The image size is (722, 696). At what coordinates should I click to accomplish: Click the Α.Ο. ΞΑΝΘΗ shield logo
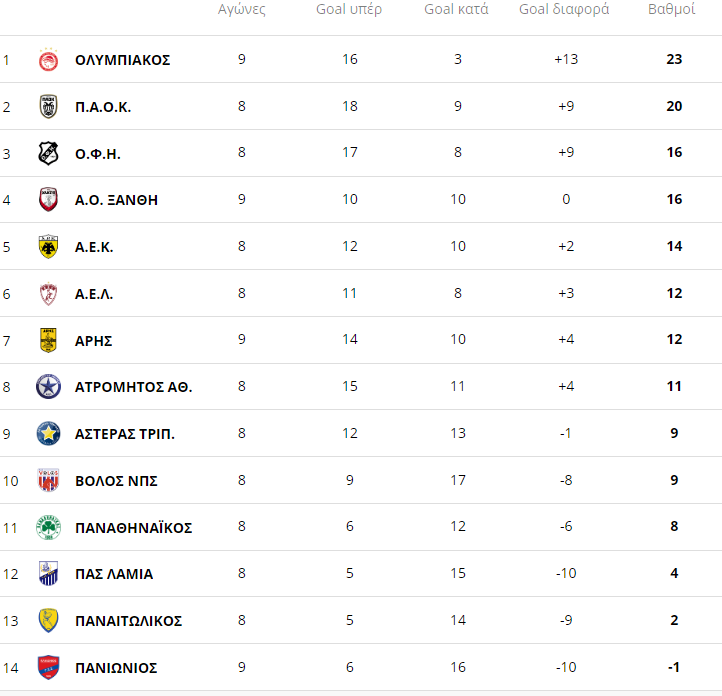48,200
